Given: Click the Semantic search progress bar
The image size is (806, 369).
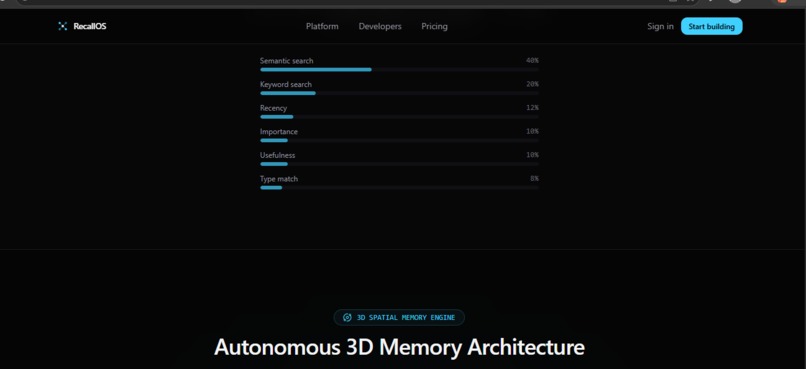Looking at the screenshot, I should pos(399,69).
